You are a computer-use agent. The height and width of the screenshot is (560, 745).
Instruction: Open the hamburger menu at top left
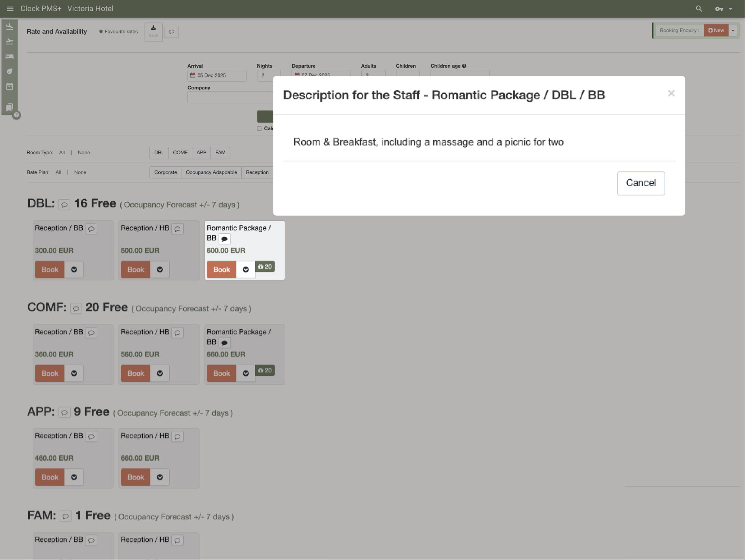tap(10, 8)
